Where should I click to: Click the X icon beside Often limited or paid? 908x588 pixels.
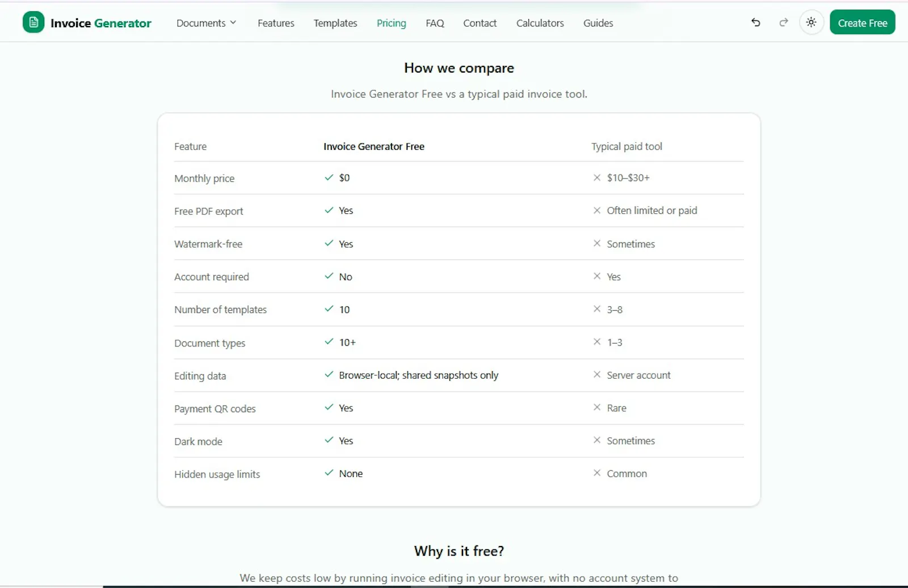click(x=597, y=210)
